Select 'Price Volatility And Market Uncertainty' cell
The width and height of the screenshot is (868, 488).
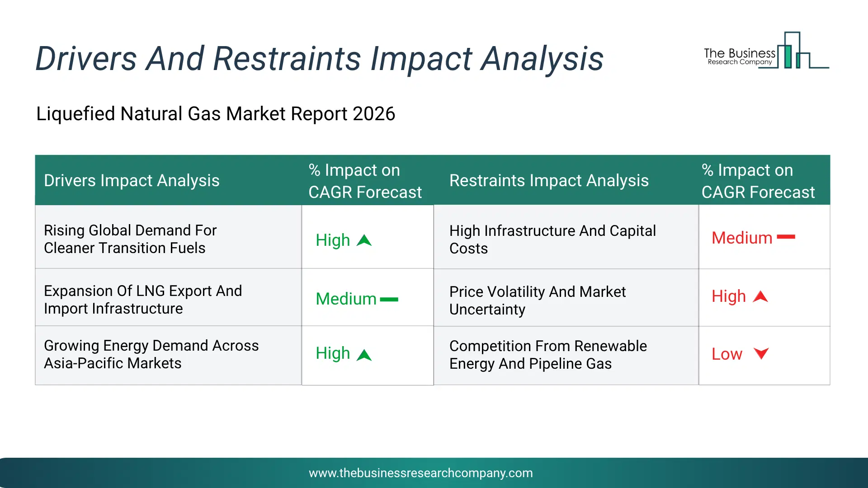pyautogui.click(x=566, y=298)
